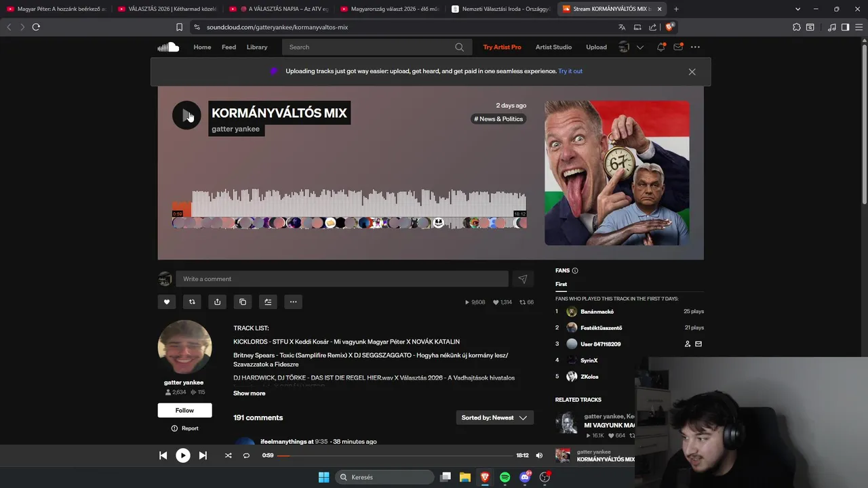Image resolution: width=868 pixels, height=488 pixels.
Task: Copy the track link
Action: [243, 302]
